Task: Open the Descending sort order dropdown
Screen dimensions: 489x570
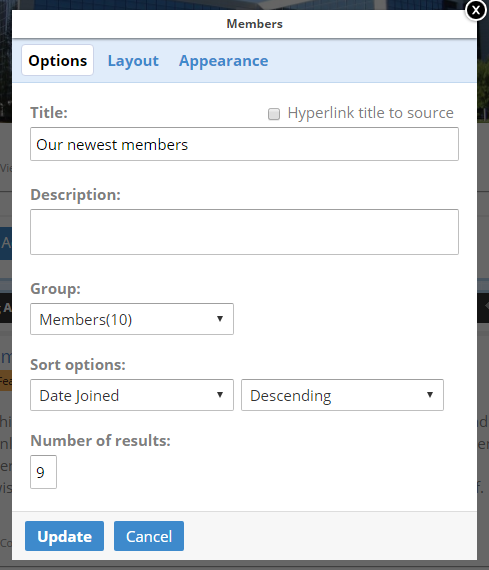Action: tap(342, 395)
